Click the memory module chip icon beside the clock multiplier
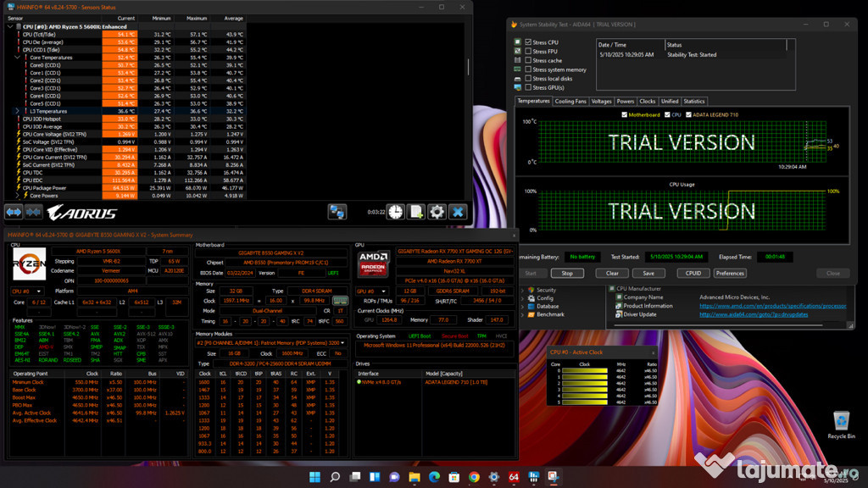The width and height of the screenshot is (868, 488). [x=340, y=301]
